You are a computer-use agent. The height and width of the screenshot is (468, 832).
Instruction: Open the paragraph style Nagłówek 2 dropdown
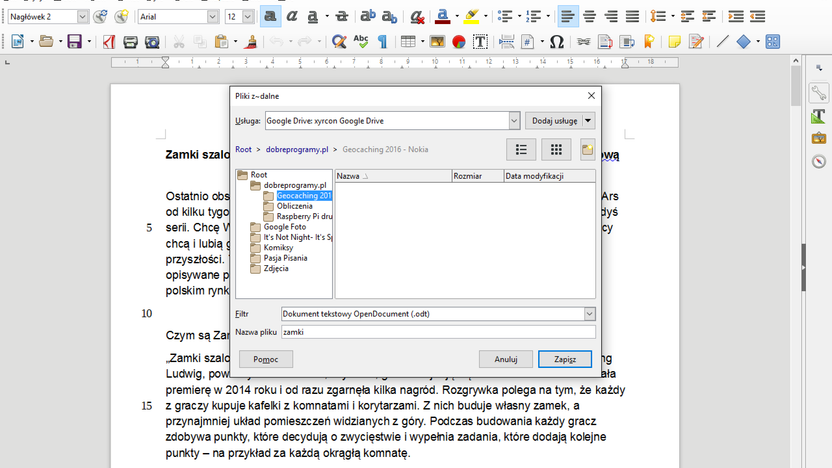click(x=82, y=16)
